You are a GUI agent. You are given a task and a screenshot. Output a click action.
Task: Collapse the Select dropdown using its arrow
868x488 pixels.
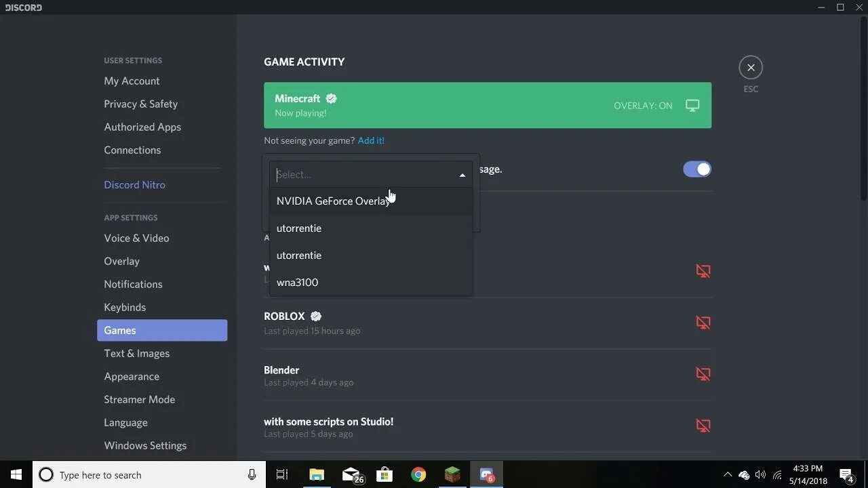click(x=462, y=175)
